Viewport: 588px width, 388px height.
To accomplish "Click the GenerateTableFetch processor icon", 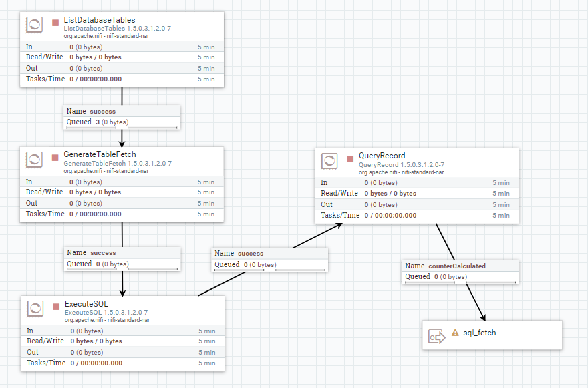I will coord(34,160).
